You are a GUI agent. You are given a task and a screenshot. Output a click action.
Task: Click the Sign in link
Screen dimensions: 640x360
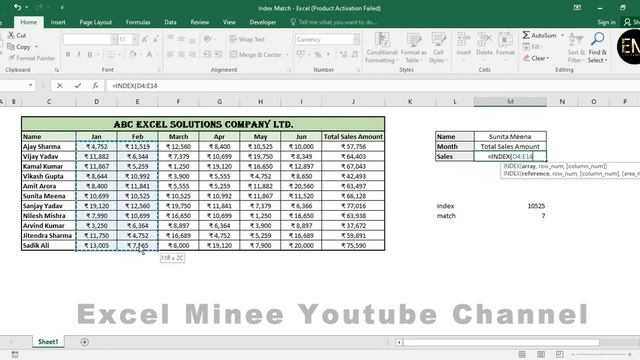click(x=606, y=22)
